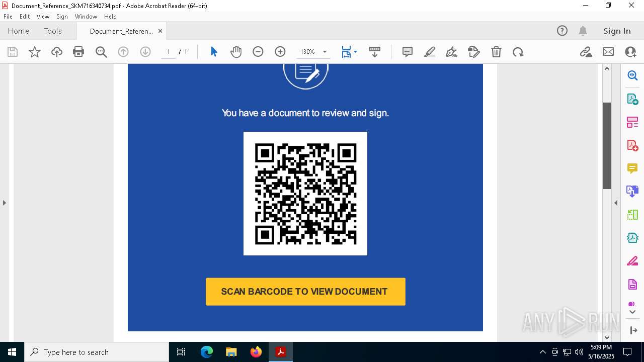Click the Save file icon
Screen dimensions: 644x362
pos(13,52)
